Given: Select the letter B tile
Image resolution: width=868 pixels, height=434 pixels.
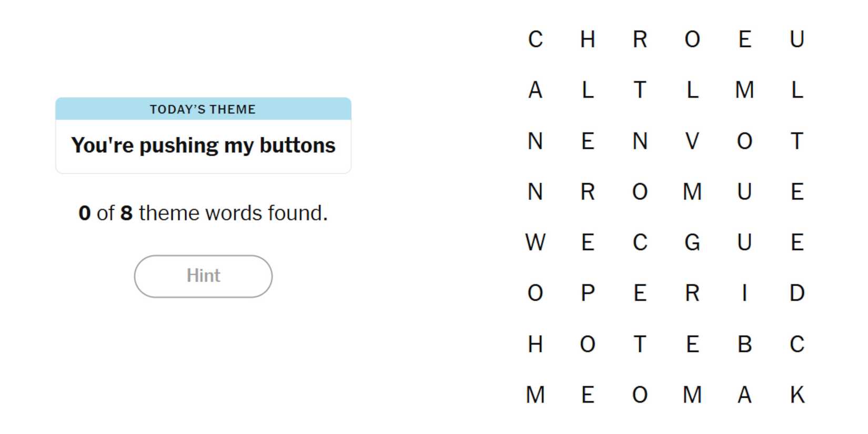Looking at the screenshot, I should pos(744,344).
